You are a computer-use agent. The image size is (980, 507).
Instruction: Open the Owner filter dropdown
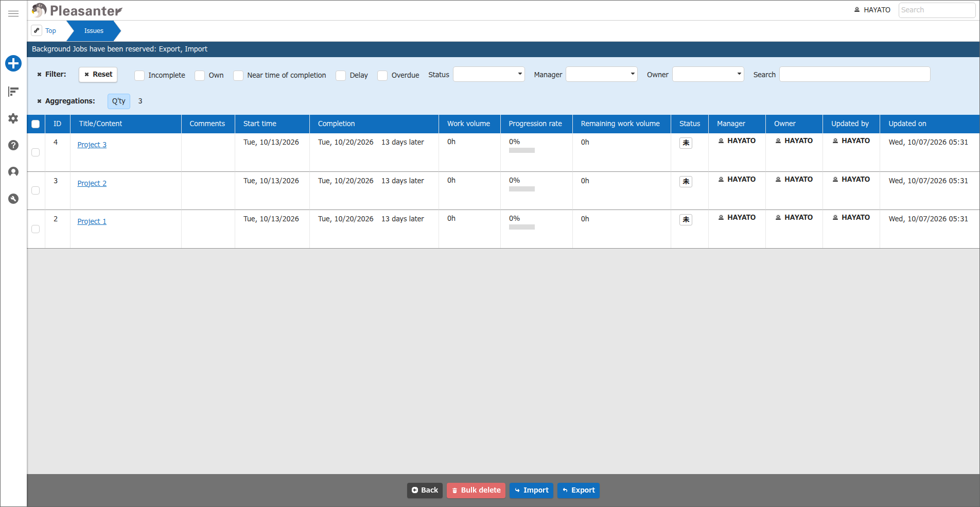[x=708, y=74]
